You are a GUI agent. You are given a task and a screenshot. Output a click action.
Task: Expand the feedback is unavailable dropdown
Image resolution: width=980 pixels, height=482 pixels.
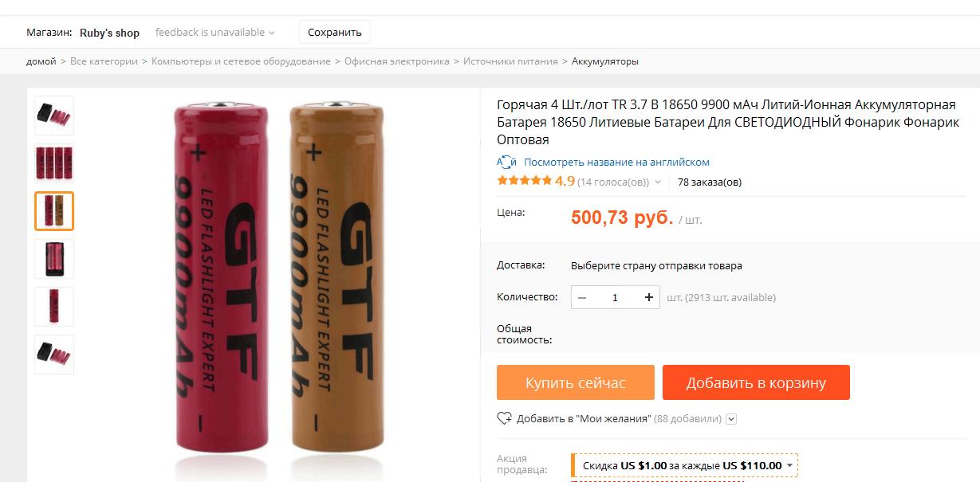click(x=215, y=33)
